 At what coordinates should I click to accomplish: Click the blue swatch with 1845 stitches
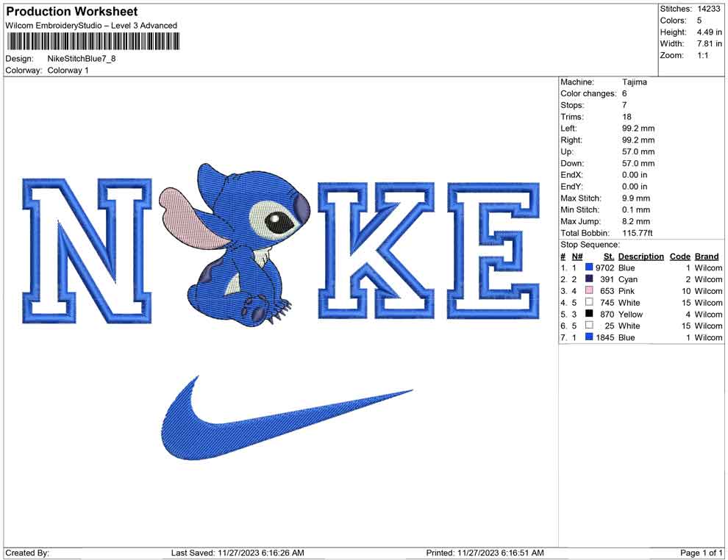coord(589,337)
